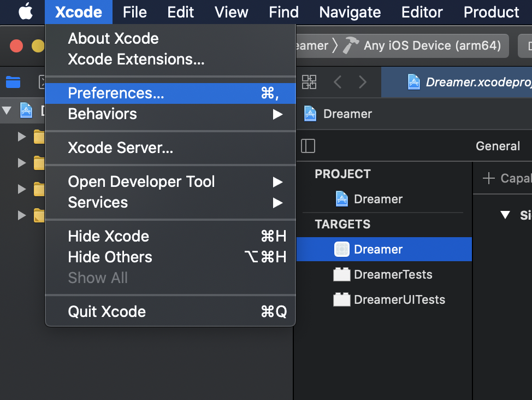The width and height of the screenshot is (532, 400).
Task: Choose About Xcode from the menu
Action: point(170,38)
